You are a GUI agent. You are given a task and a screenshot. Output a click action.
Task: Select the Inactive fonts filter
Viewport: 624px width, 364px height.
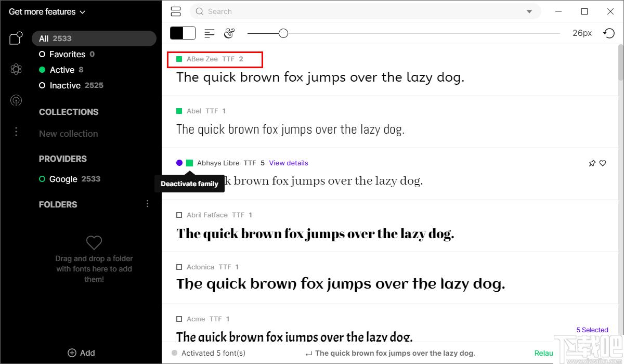(x=65, y=85)
